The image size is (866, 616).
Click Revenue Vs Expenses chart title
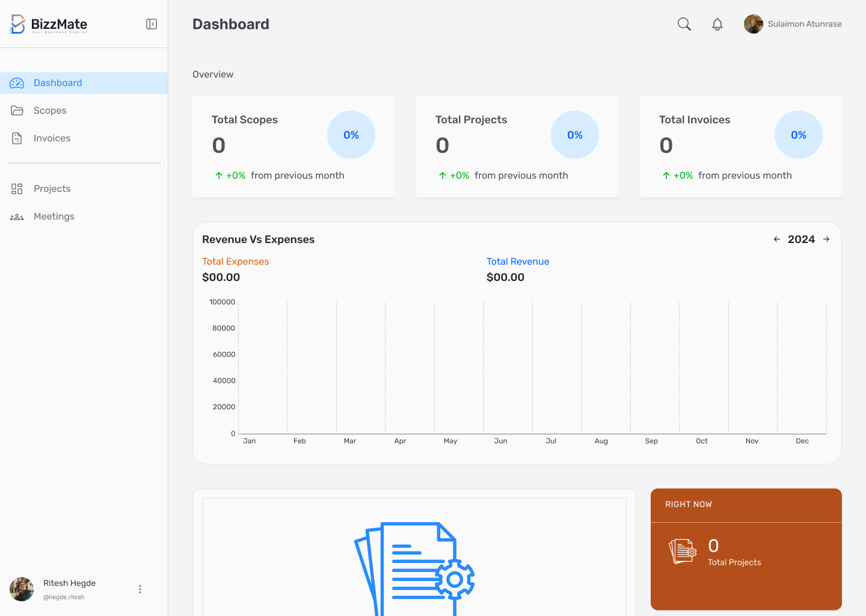point(259,239)
